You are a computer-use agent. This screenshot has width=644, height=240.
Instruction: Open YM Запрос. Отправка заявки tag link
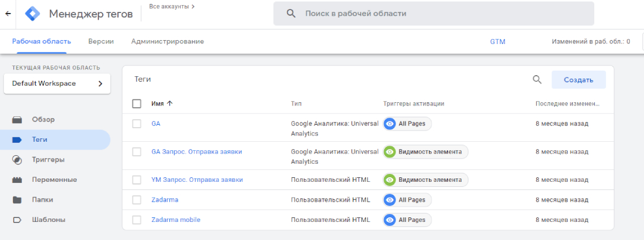pyautogui.click(x=197, y=180)
